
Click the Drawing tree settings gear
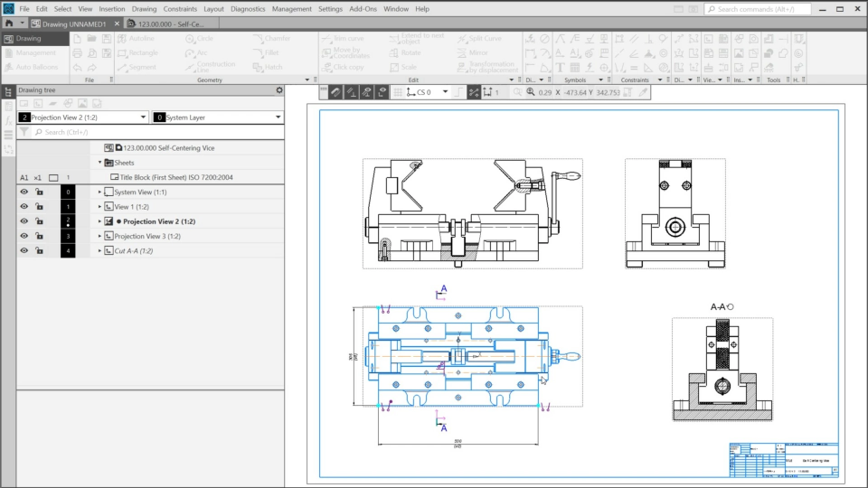pyautogui.click(x=279, y=90)
